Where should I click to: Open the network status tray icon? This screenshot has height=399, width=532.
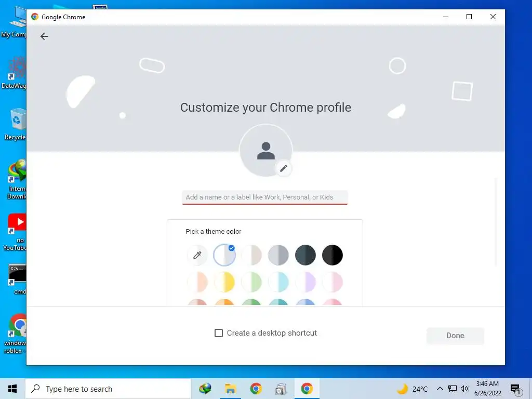(x=453, y=389)
